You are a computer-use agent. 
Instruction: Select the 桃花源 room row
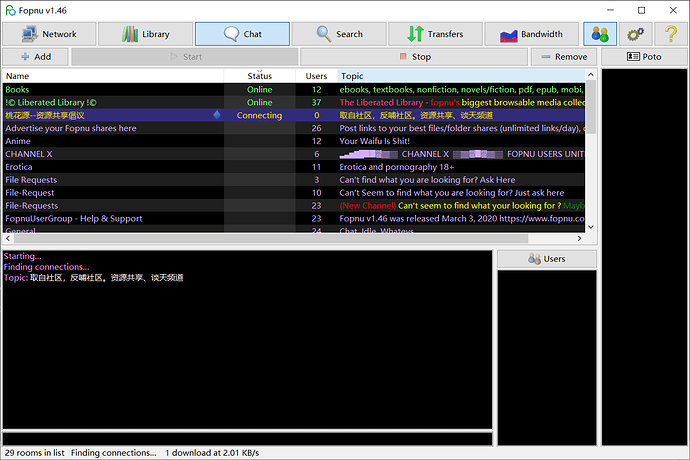294,115
